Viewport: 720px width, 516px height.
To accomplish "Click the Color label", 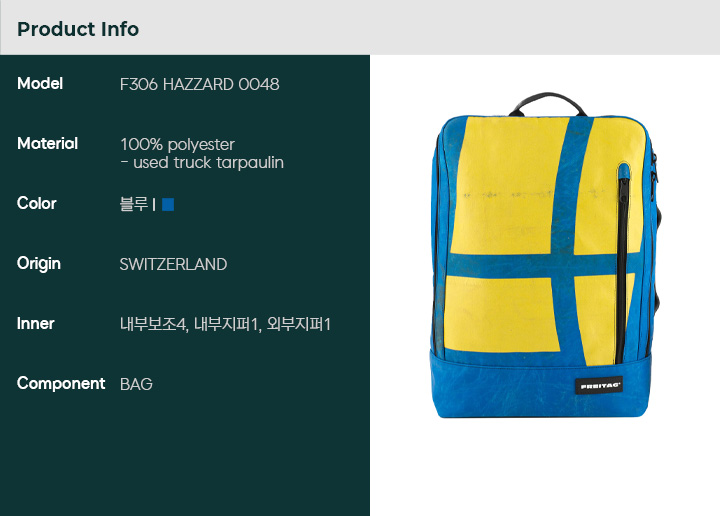I will (x=37, y=203).
